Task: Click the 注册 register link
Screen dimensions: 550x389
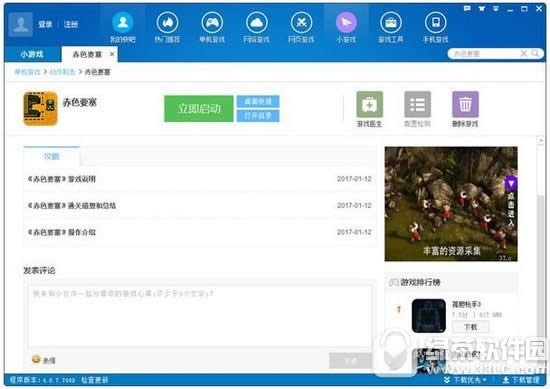Action: 71,24
